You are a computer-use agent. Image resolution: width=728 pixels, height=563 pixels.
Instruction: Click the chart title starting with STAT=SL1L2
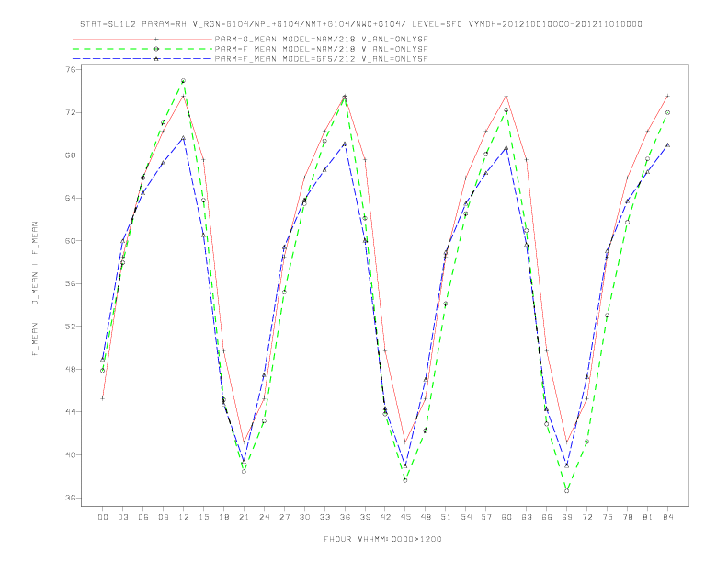pyautogui.click(x=361, y=24)
